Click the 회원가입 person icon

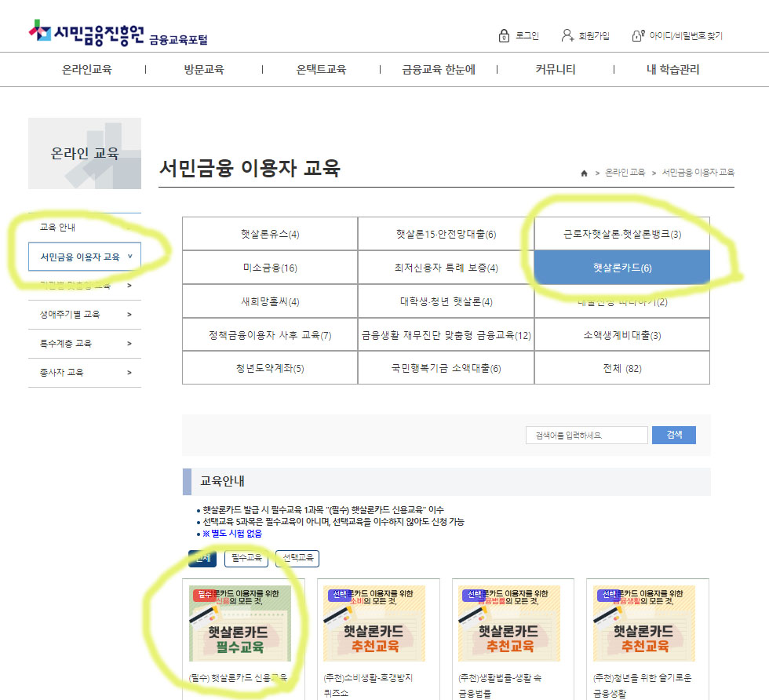567,35
